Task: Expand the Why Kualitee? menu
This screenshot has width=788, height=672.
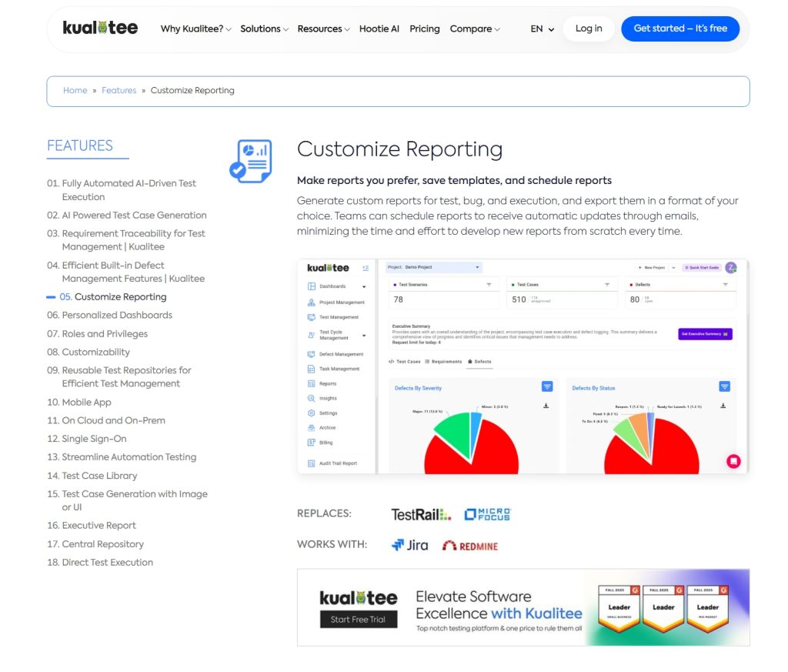Action: pos(195,28)
